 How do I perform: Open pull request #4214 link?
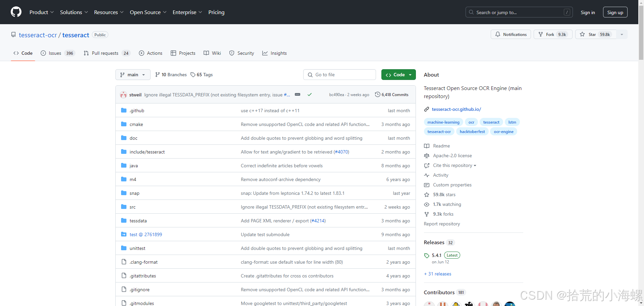pyautogui.click(x=318, y=221)
